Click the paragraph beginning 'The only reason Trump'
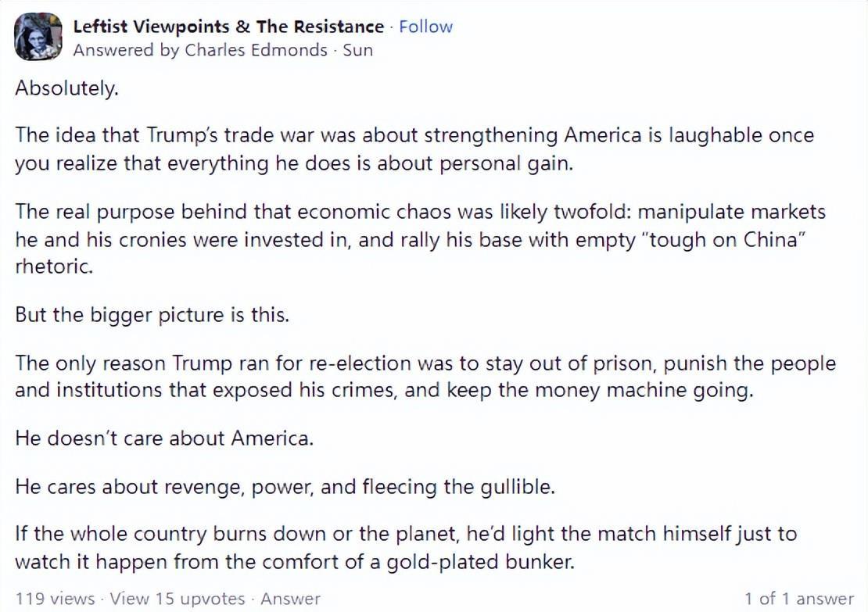868x612 pixels. (x=425, y=377)
